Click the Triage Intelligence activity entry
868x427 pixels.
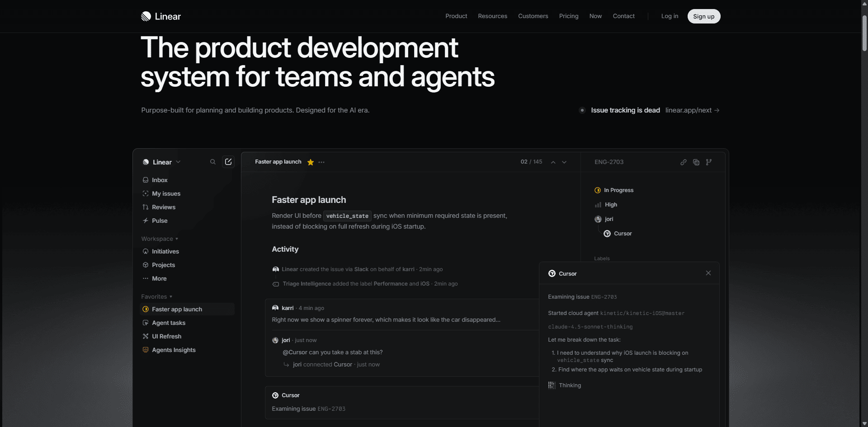pos(365,284)
